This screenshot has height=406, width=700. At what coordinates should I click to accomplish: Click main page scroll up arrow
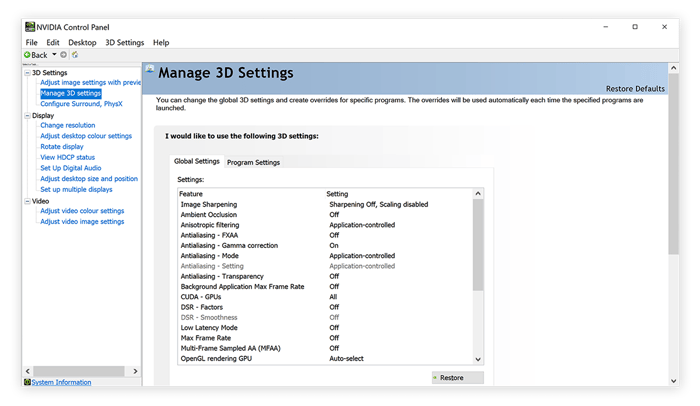[673, 68]
